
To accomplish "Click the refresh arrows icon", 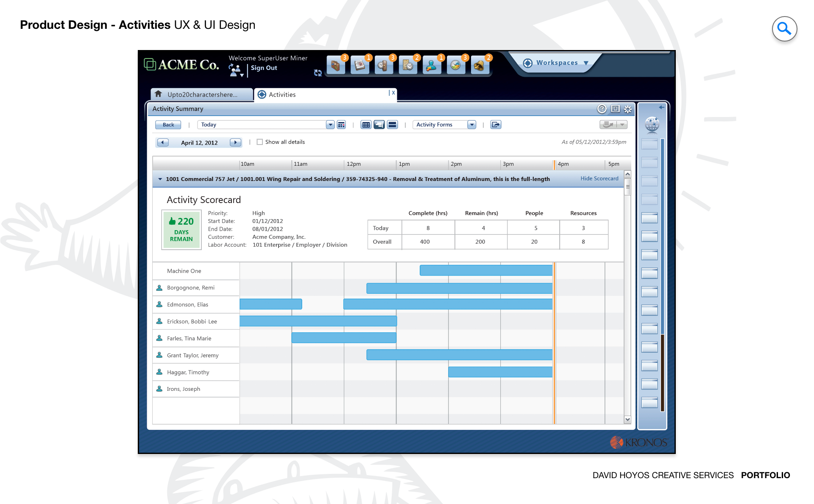I will pyautogui.click(x=318, y=73).
